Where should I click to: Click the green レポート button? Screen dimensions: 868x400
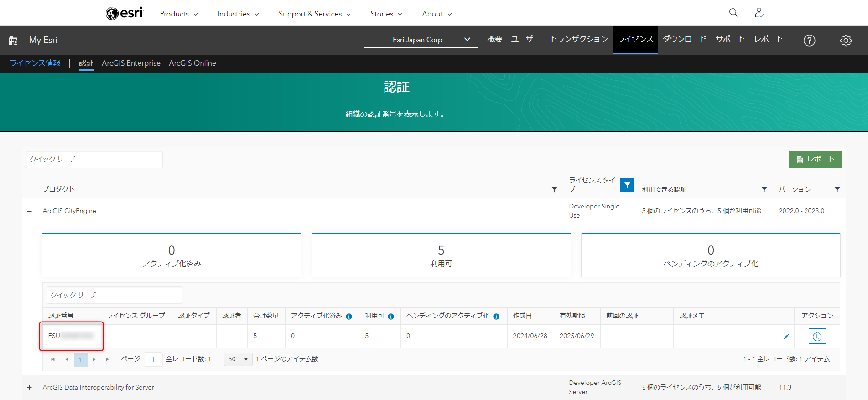pyautogui.click(x=815, y=159)
